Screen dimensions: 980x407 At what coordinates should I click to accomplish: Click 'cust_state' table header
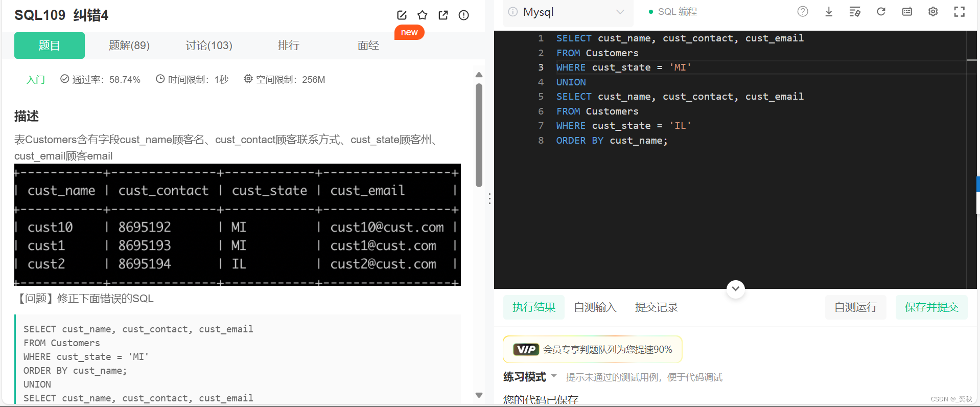pyautogui.click(x=269, y=190)
